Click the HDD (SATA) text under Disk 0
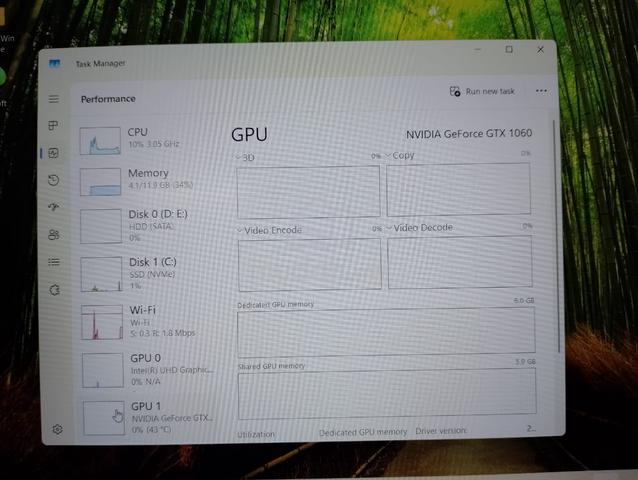The width and height of the screenshot is (638, 480). click(x=151, y=226)
